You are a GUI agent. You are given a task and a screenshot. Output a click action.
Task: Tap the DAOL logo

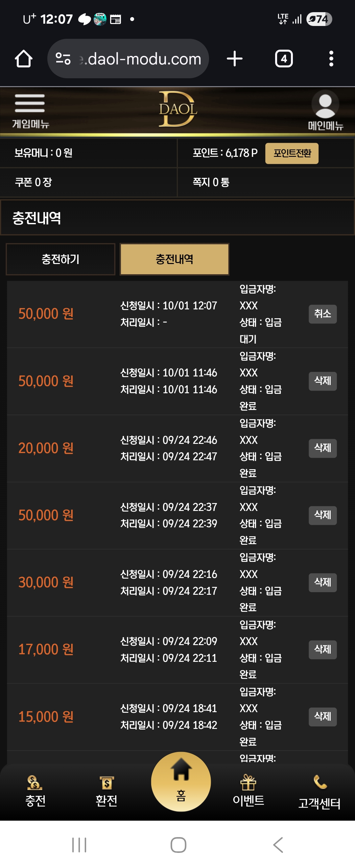click(x=177, y=109)
